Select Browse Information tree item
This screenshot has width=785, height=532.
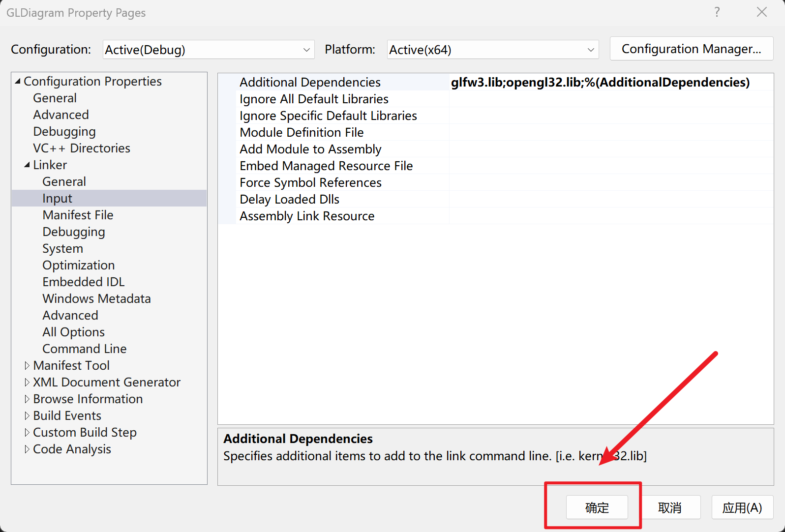[88, 399]
